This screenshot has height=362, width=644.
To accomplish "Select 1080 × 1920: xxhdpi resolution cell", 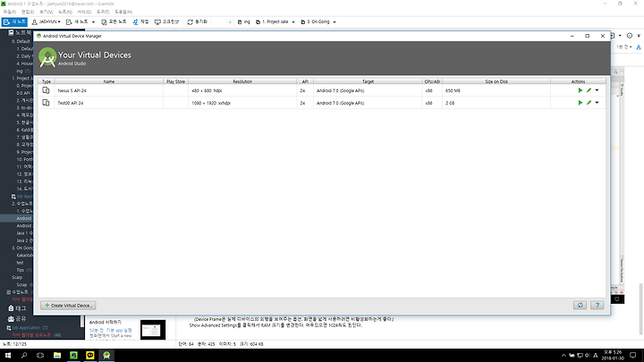I will click(x=242, y=103).
